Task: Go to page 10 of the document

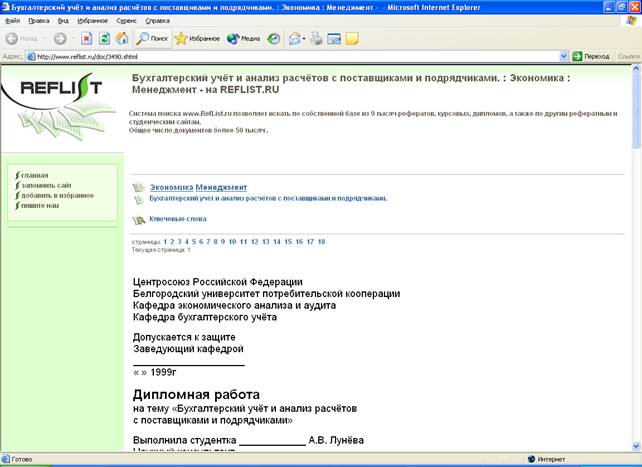Action: (232, 241)
